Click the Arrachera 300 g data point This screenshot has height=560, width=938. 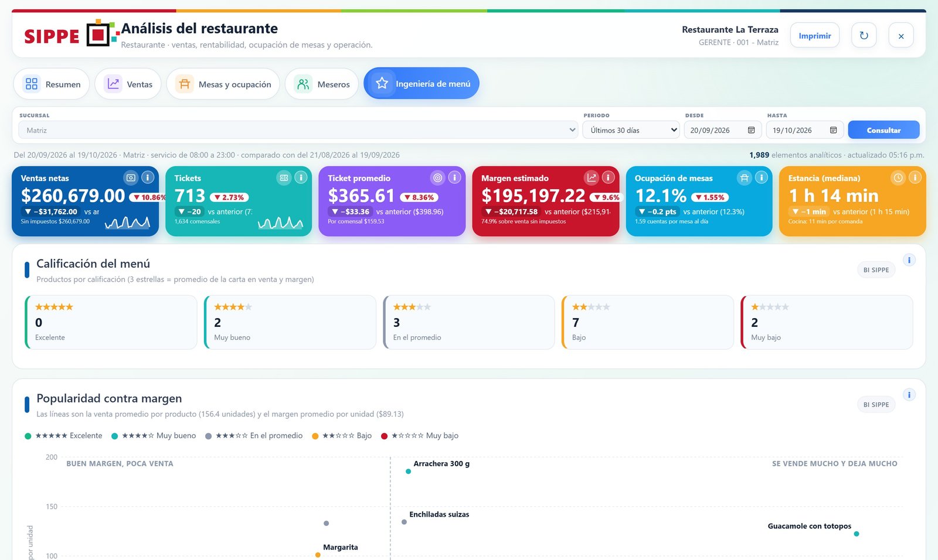pyautogui.click(x=409, y=471)
